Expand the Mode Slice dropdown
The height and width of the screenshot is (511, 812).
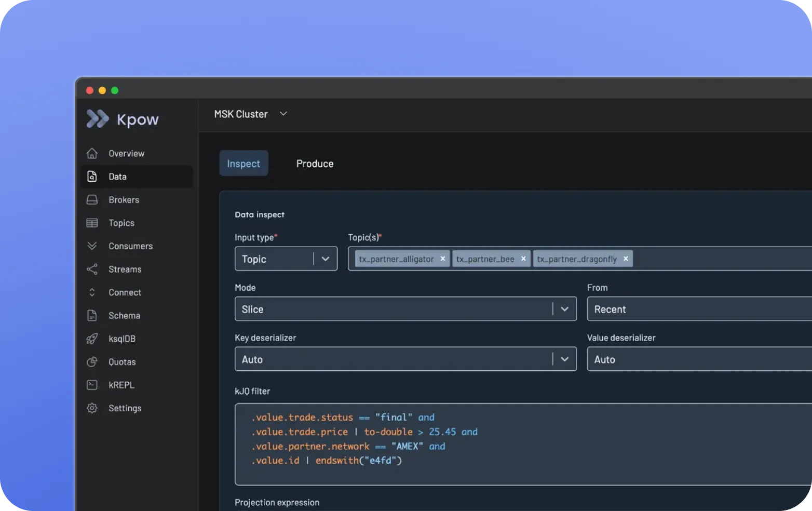pyautogui.click(x=405, y=309)
